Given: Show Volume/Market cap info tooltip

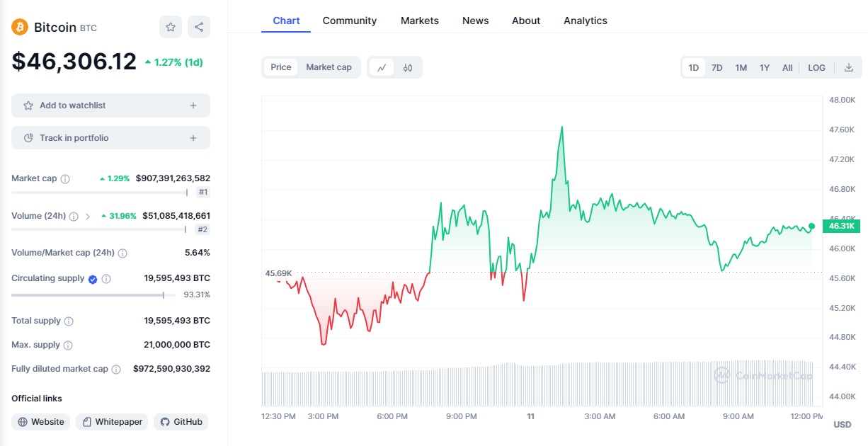Looking at the screenshot, I should [x=122, y=253].
